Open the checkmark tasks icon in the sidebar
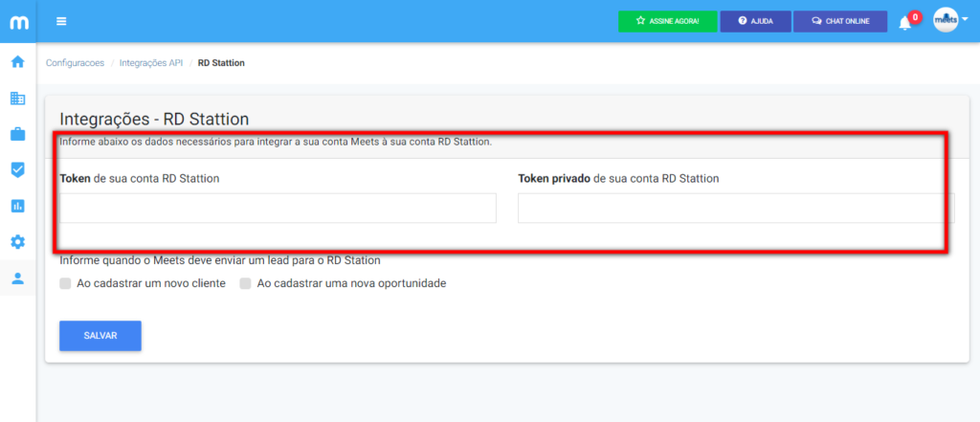This screenshot has height=422, width=980. click(x=18, y=170)
